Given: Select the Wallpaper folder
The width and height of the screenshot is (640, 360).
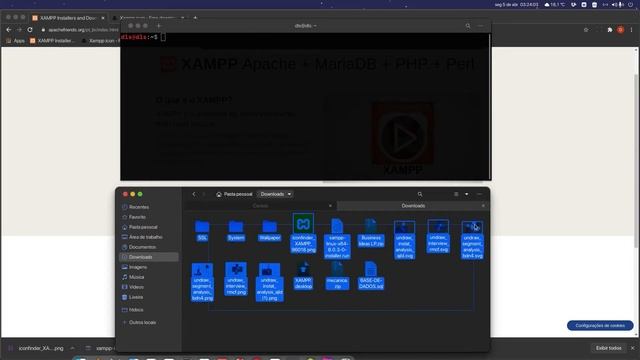Looking at the screenshot, I should 269,231.
